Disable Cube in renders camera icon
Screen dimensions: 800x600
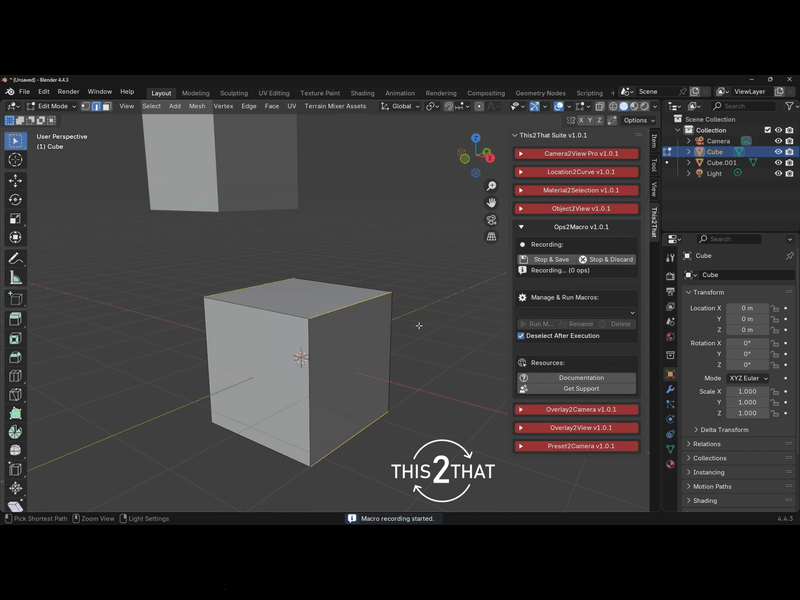(x=789, y=152)
